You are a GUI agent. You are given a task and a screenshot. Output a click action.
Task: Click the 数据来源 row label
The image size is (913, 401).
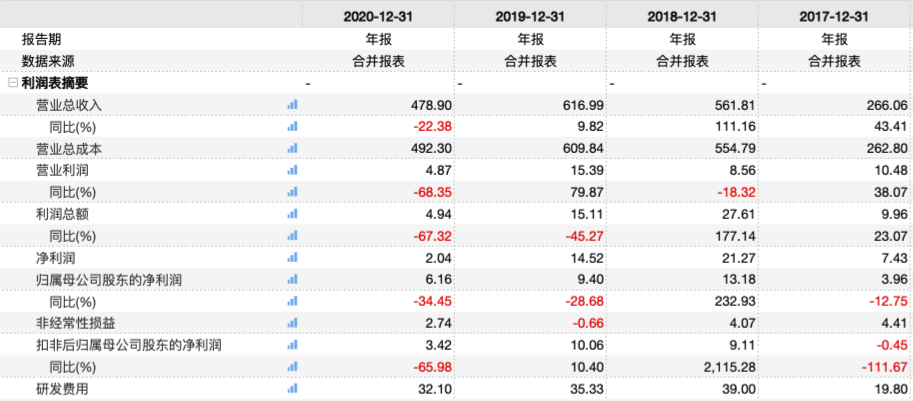pyautogui.click(x=49, y=61)
